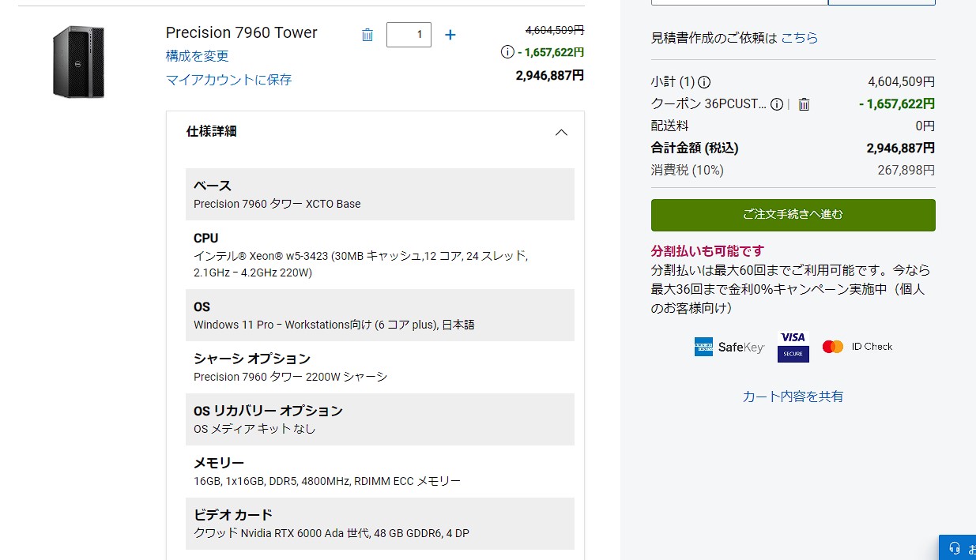The width and height of the screenshot is (976, 560).
Task: Open 構成を変更 to change the configuration
Action: coord(196,56)
